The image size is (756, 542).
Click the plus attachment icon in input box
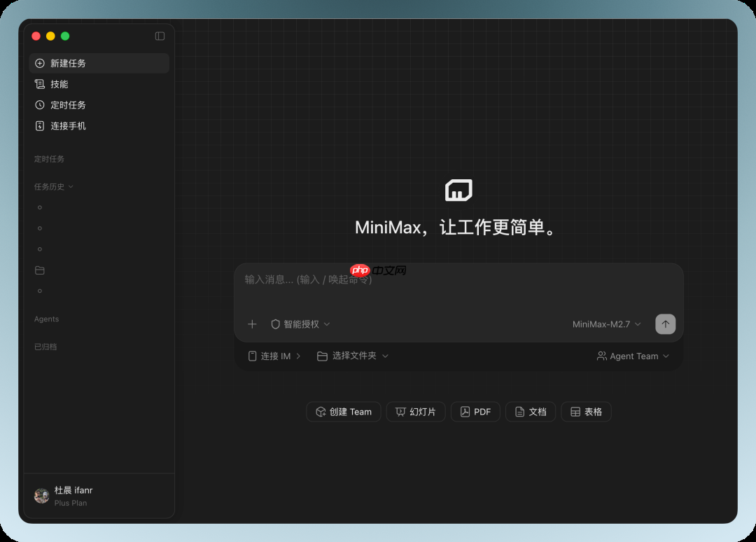click(252, 324)
